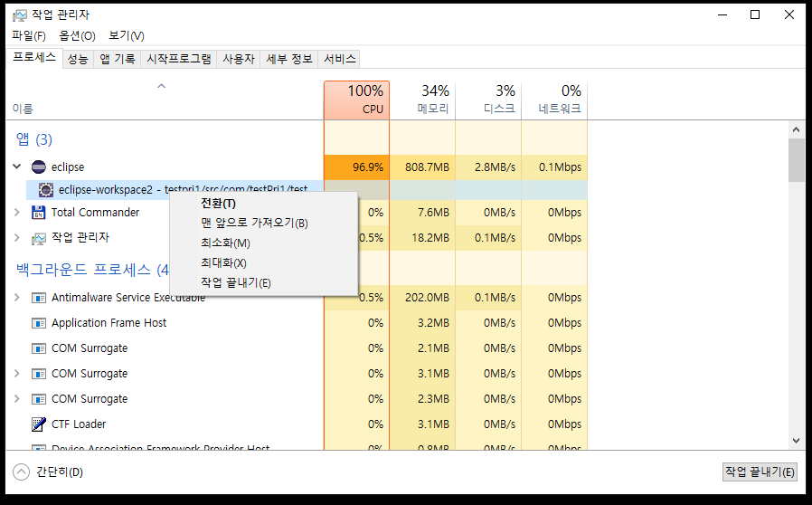This screenshot has height=505, width=812.
Task: Open the 옵션(O) menu
Action: 77,36
